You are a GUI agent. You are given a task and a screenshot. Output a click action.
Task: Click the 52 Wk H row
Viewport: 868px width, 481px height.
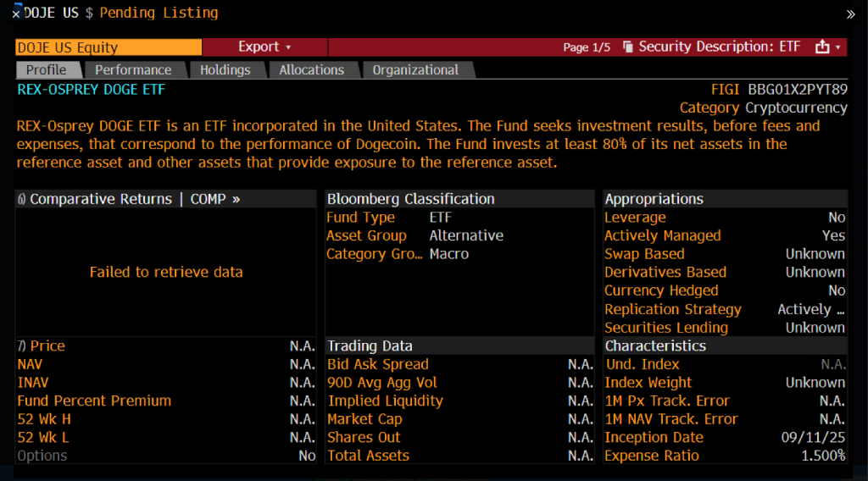coord(166,419)
